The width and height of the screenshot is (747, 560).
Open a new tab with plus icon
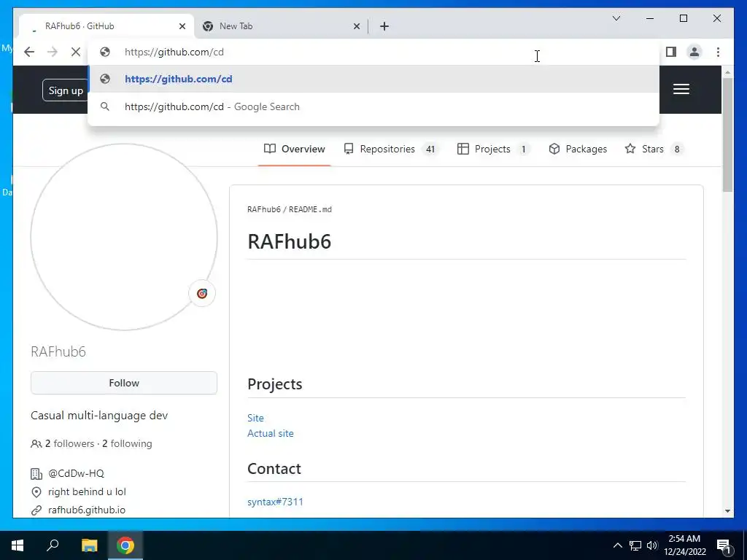coord(384,27)
